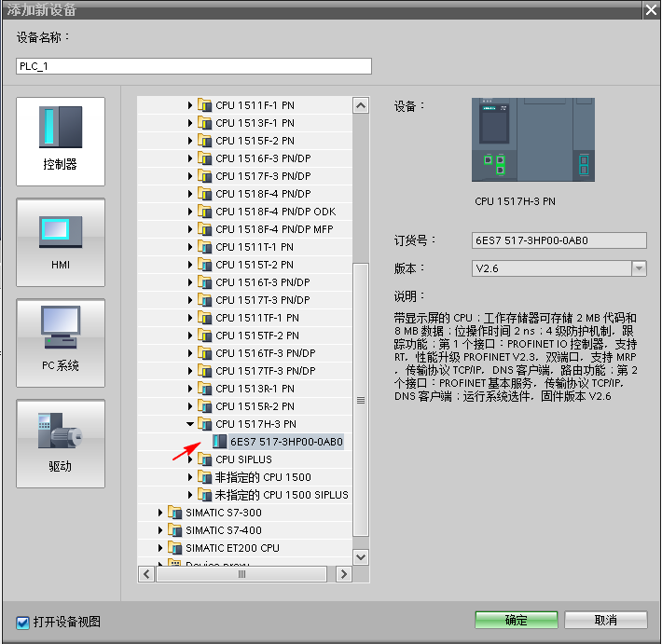Click the horizontal scroll left arrow

[146, 574]
